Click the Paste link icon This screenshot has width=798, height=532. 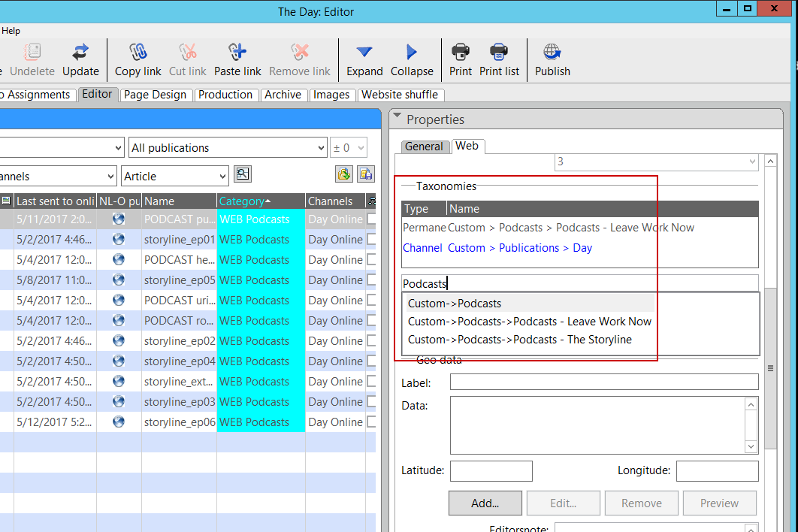pos(237,52)
